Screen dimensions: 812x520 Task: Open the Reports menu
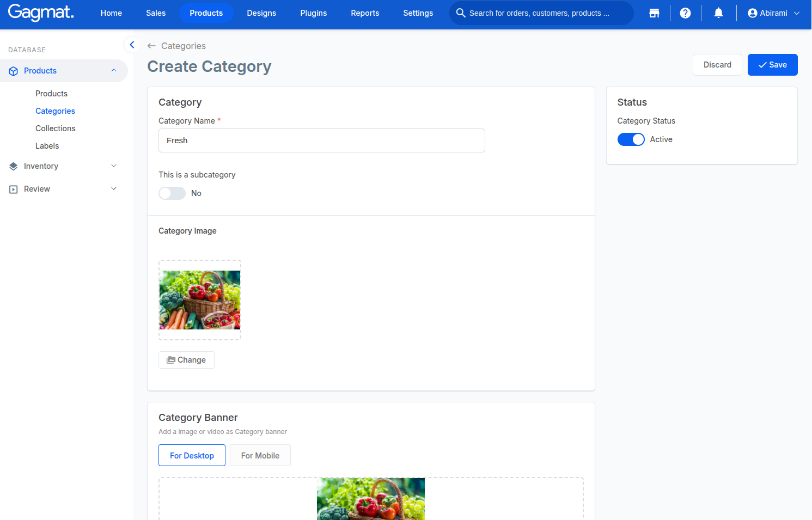365,13
